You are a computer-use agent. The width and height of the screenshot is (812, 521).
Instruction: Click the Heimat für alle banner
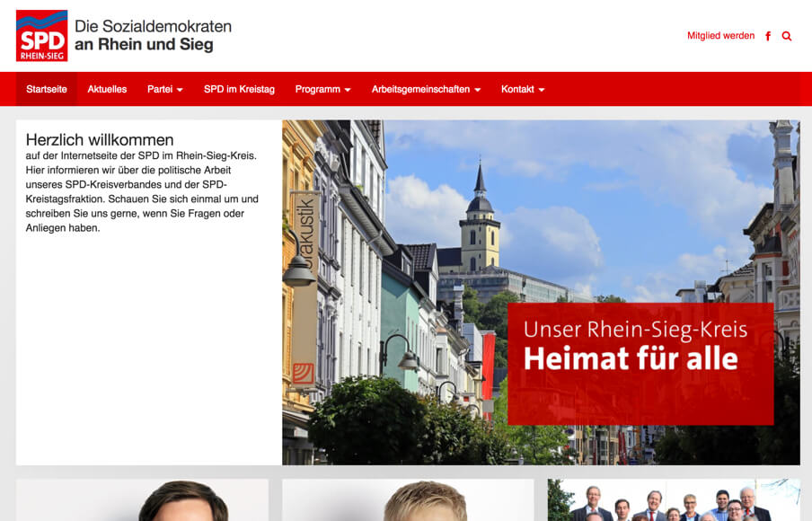[x=640, y=364]
